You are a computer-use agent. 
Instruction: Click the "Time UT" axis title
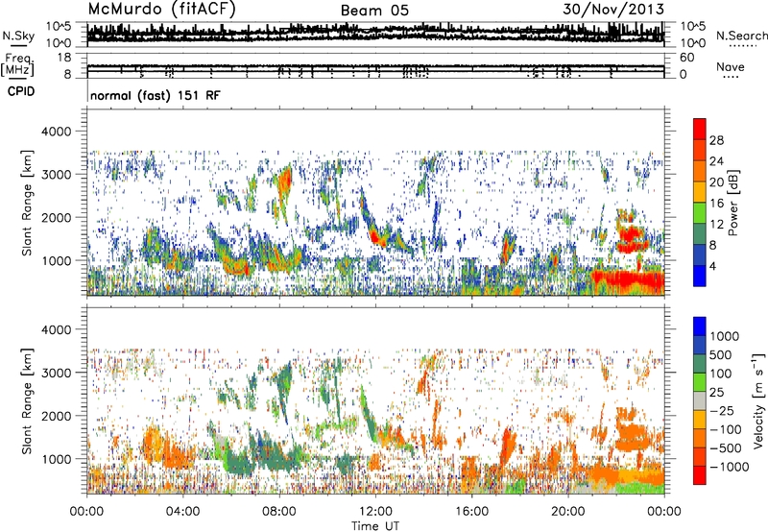pyautogui.click(x=375, y=525)
